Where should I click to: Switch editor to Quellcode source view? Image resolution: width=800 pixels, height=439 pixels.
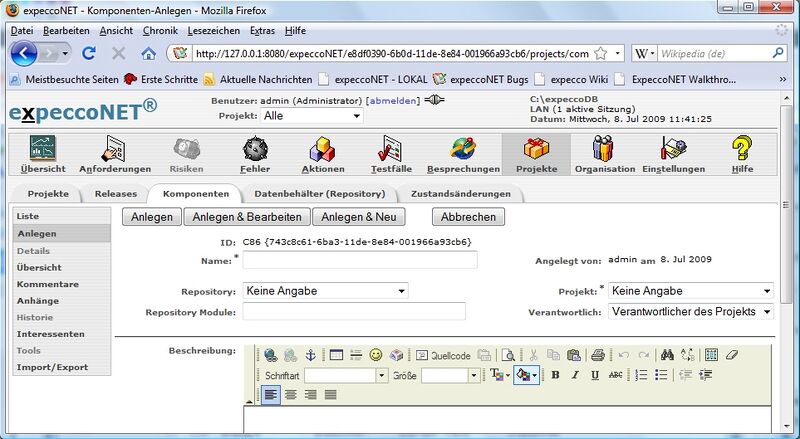(443, 355)
